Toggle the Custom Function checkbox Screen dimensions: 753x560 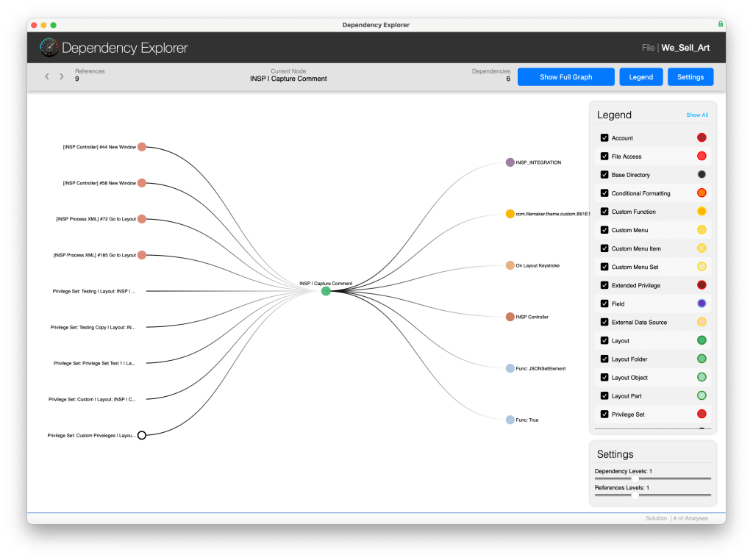pos(604,212)
